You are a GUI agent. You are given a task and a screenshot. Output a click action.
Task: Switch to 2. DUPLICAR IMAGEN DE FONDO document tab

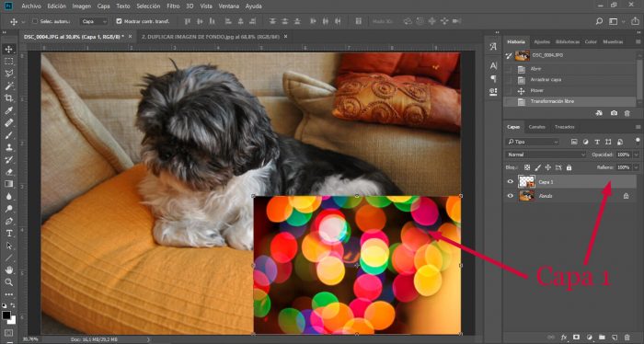(211, 37)
